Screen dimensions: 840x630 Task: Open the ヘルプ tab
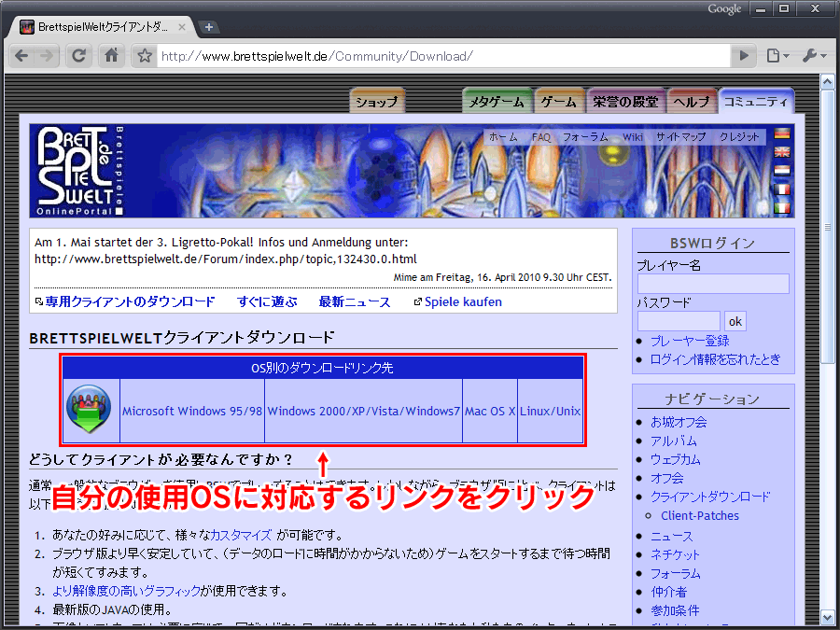pos(691,101)
